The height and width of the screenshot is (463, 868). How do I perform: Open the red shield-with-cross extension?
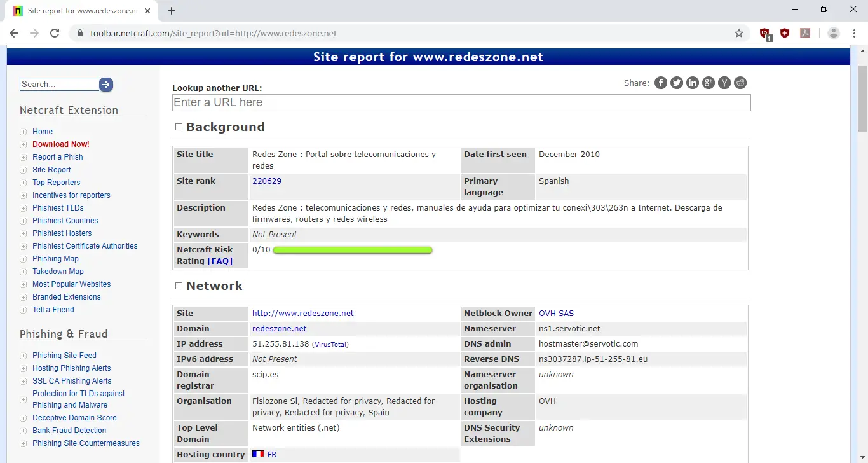[785, 33]
